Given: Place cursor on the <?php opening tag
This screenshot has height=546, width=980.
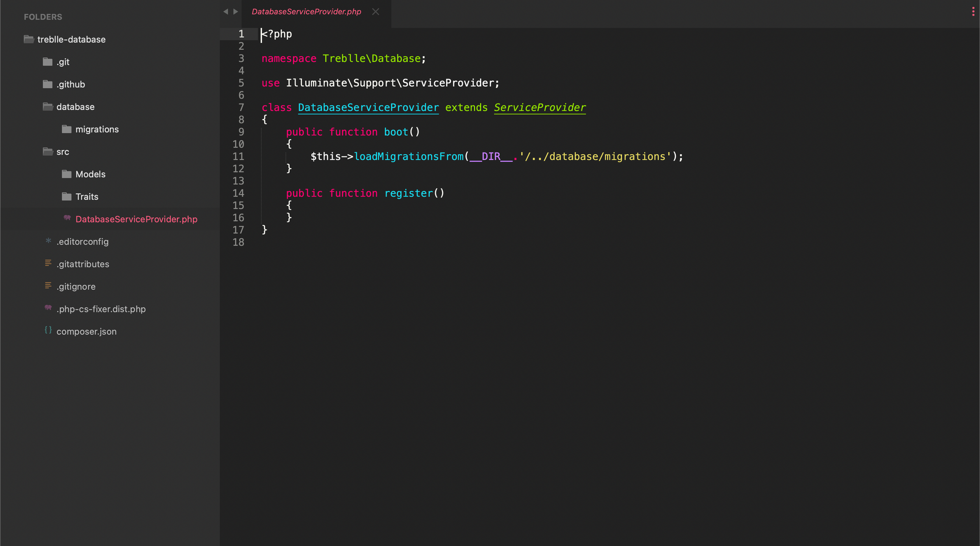Looking at the screenshot, I should (x=277, y=34).
